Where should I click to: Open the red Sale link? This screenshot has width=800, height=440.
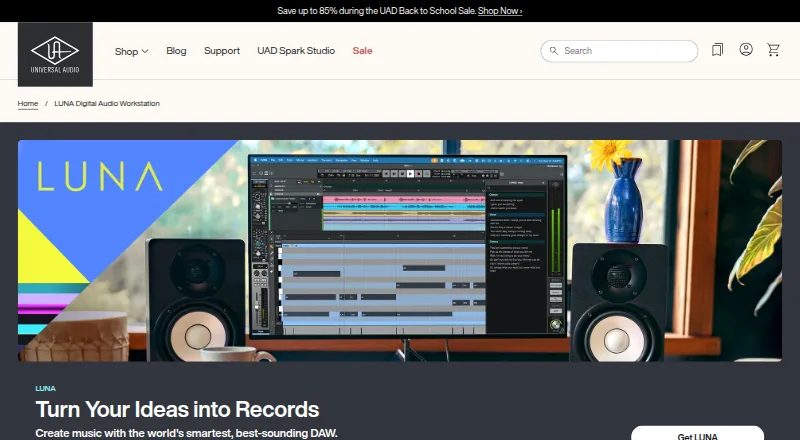tap(362, 51)
